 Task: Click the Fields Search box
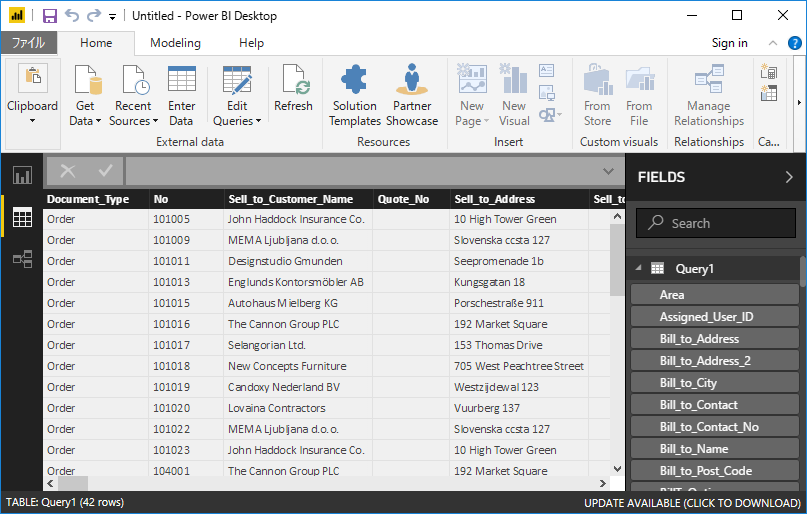click(715, 223)
